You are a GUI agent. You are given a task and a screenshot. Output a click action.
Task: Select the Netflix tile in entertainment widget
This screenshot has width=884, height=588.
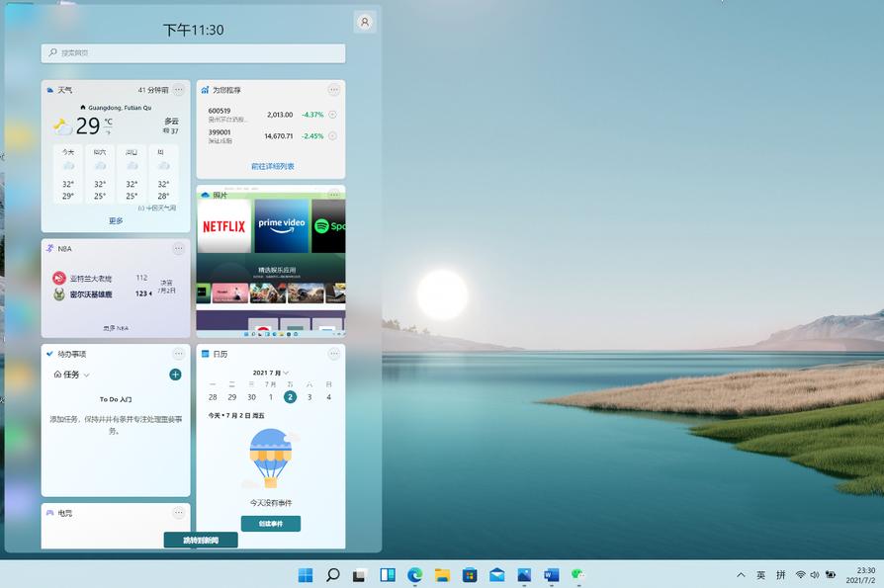click(224, 225)
